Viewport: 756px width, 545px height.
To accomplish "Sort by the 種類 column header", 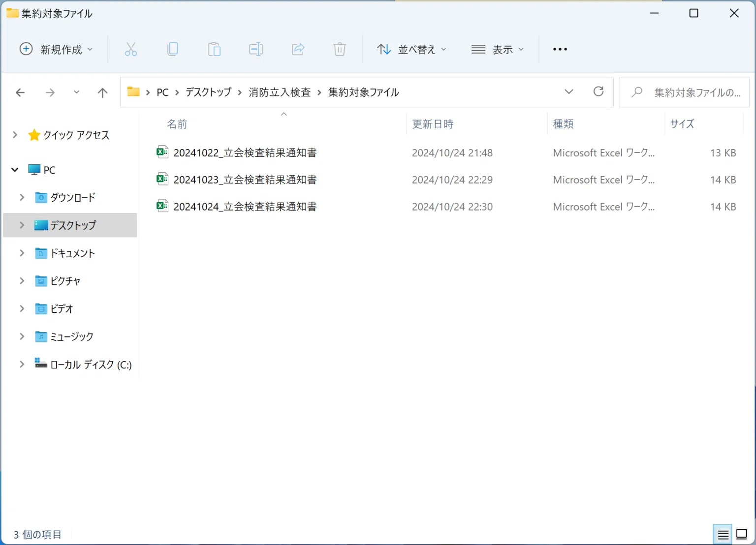I will (x=563, y=124).
